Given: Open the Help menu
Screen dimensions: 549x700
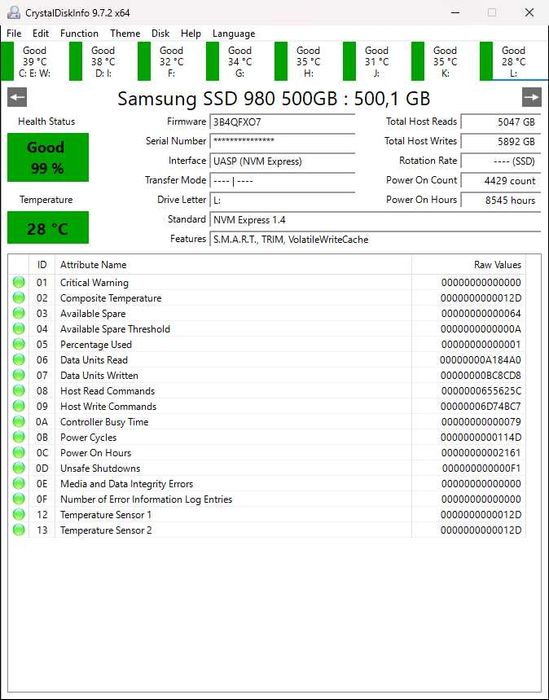Looking at the screenshot, I should [191, 33].
